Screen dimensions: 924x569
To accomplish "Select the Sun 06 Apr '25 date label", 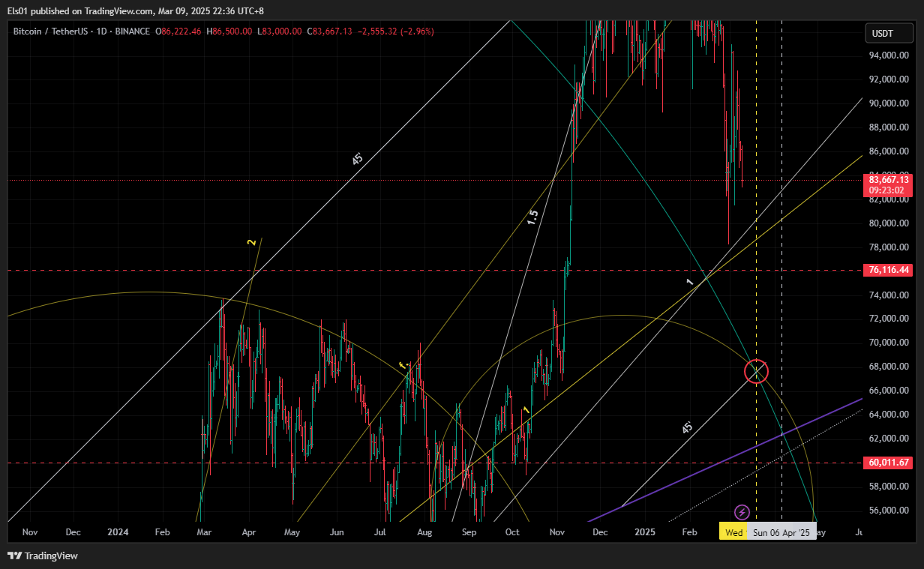I will [x=781, y=532].
